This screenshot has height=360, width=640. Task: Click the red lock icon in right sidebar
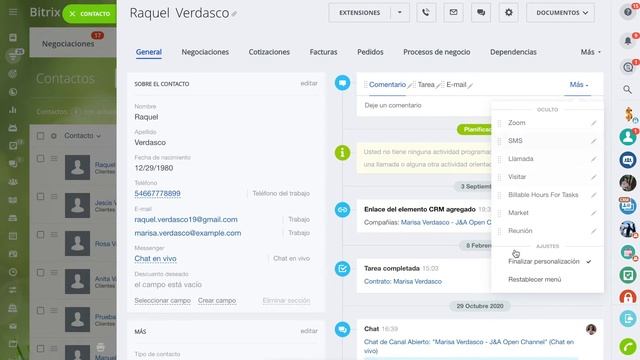628,297
